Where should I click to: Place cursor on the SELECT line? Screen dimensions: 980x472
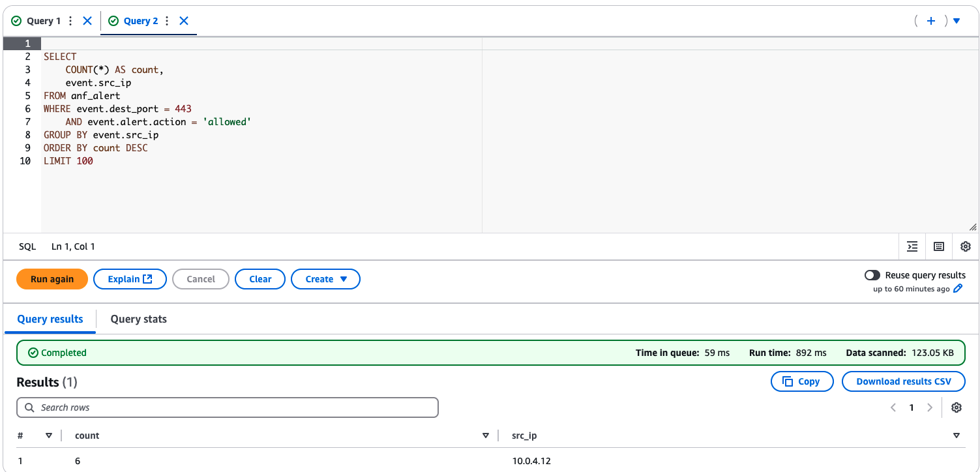click(60, 57)
